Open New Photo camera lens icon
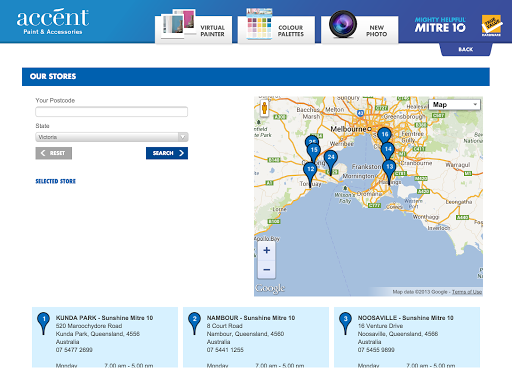The image size is (512, 384). pyautogui.click(x=343, y=25)
